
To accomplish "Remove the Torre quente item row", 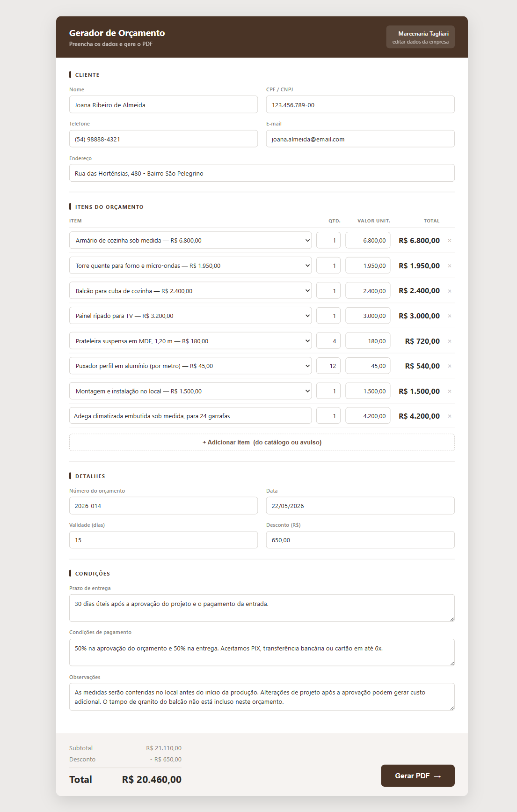I will point(450,266).
